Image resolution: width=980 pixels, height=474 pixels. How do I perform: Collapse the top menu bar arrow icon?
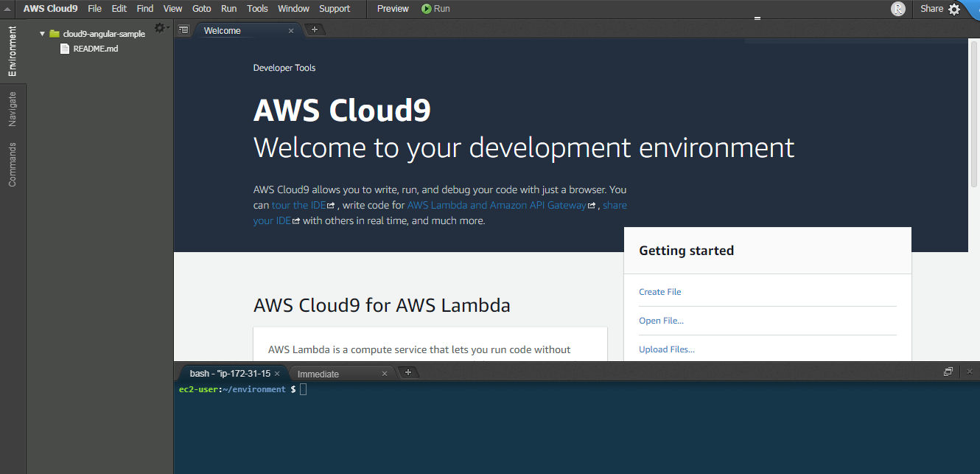coord(7,9)
